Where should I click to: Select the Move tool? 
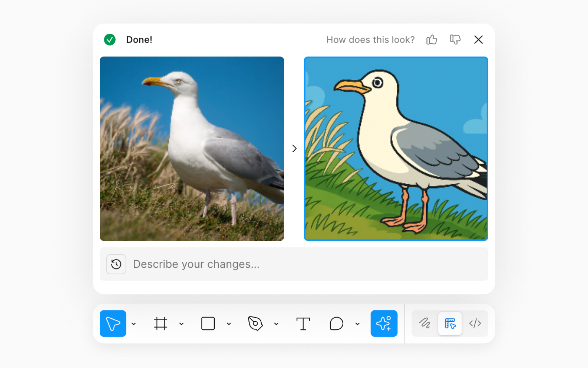click(113, 323)
